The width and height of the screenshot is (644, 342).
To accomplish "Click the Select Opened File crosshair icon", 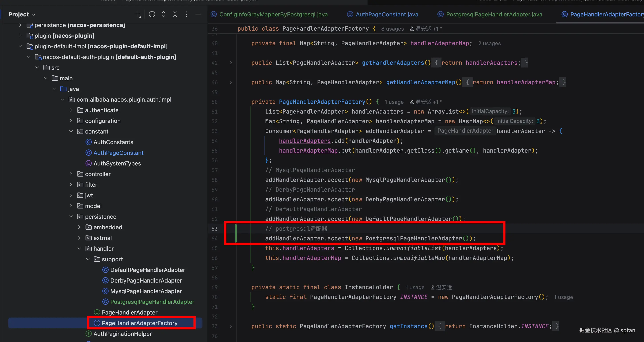I will click(152, 14).
